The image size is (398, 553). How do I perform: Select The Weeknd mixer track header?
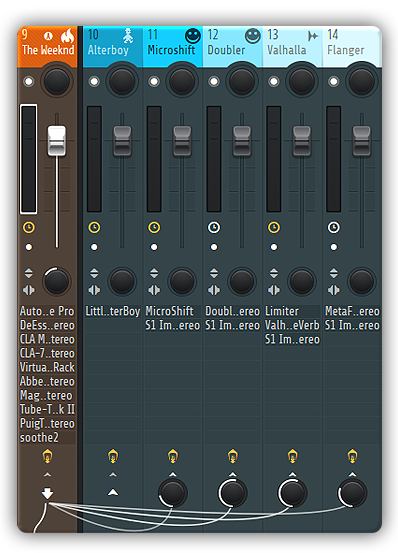pyautogui.click(x=47, y=47)
